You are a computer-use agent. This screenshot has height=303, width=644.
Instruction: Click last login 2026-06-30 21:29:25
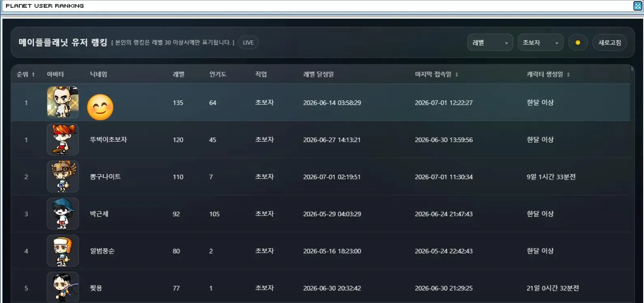[x=444, y=288]
